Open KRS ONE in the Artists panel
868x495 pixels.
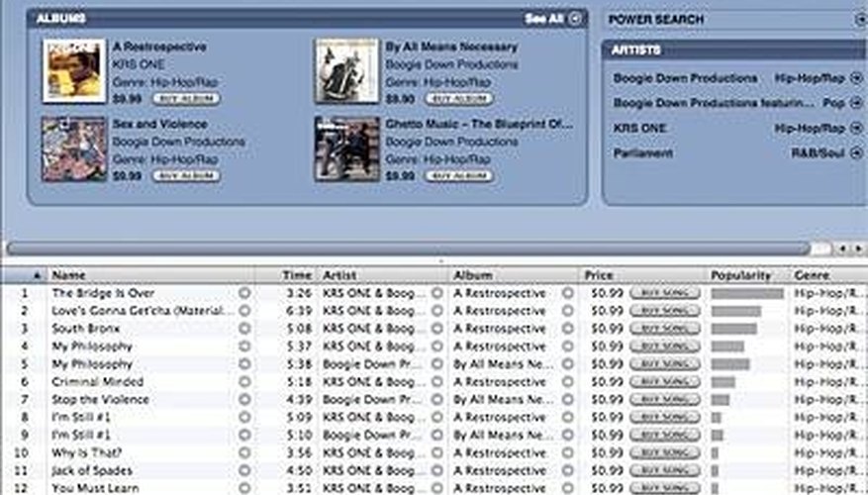click(639, 129)
